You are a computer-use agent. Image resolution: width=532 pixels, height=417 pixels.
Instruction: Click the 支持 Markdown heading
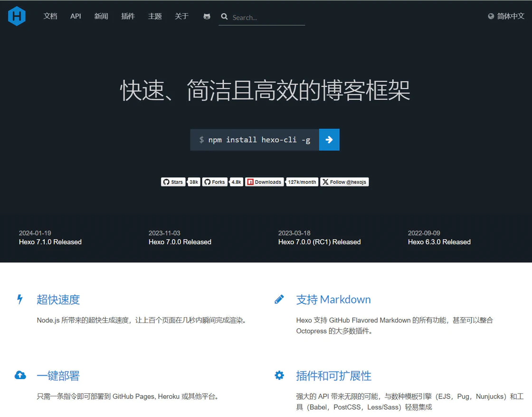coord(333,300)
